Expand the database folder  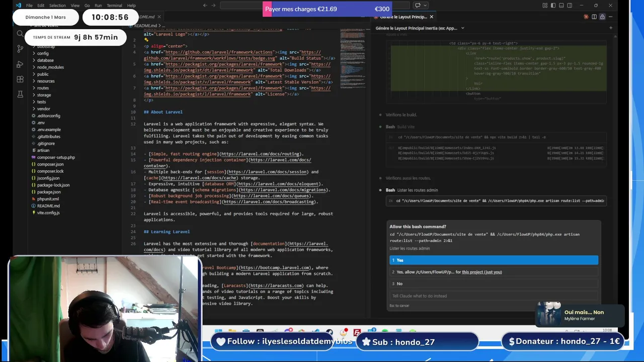click(x=45, y=60)
